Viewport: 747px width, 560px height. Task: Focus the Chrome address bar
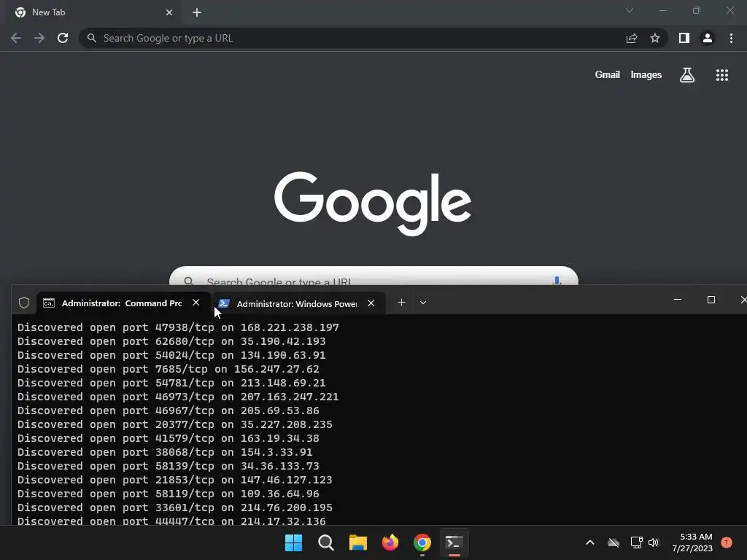352,38
